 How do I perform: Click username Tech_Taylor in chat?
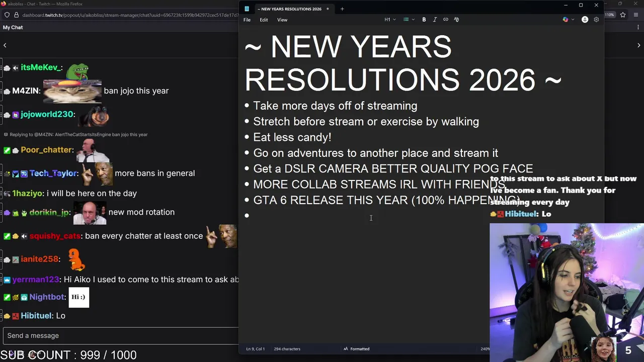(x=53, y=173)
